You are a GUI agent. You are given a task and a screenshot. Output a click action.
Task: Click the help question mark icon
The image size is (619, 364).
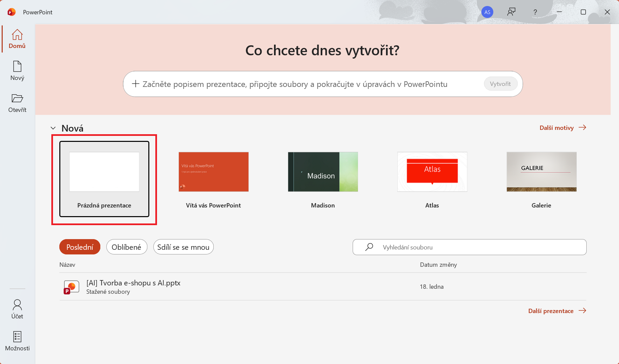click(x=535, y=12)
